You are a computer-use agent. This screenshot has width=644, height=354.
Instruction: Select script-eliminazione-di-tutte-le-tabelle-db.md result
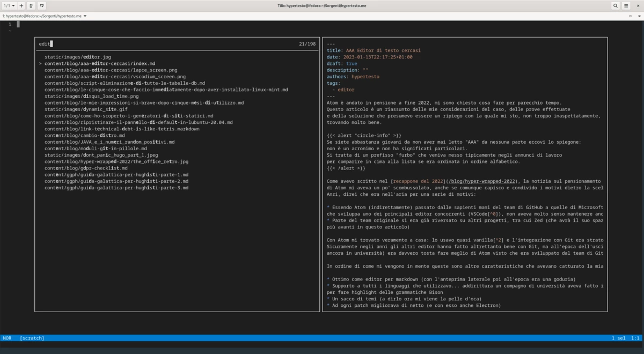tap(125, 83)
